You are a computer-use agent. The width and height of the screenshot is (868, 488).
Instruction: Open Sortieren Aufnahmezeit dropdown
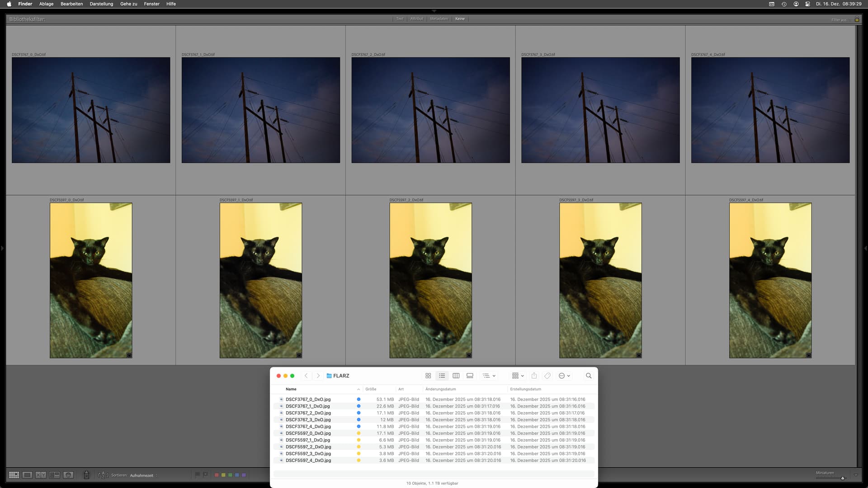(142, 475)
